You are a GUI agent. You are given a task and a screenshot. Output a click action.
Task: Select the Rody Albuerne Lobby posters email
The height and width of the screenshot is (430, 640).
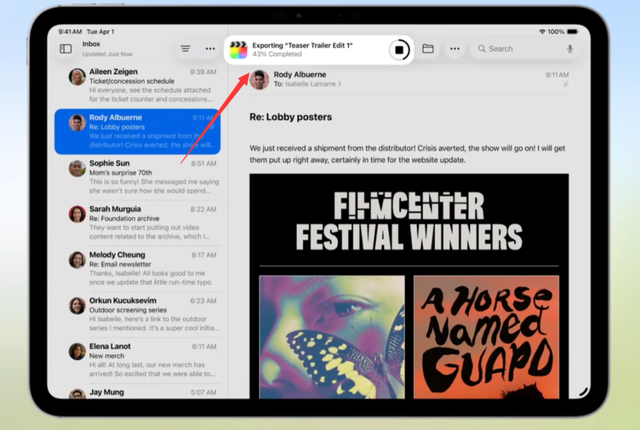pos(138,131)
